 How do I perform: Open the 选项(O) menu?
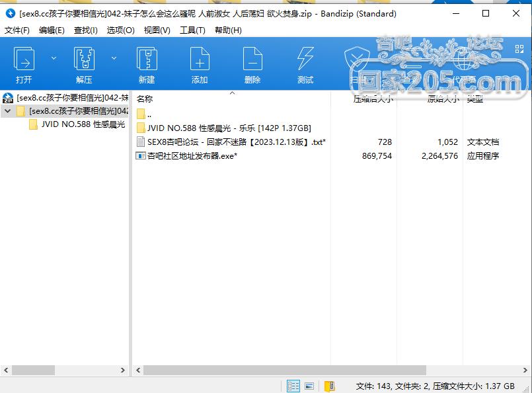120,30
